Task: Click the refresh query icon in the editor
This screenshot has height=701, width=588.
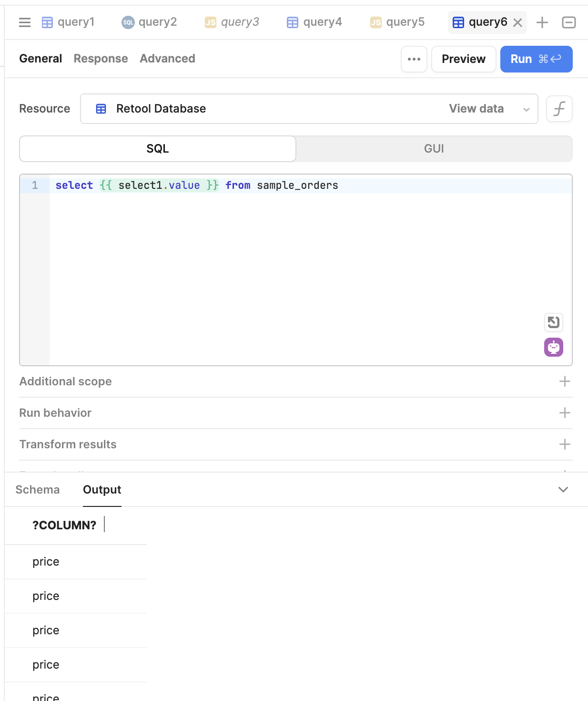Action: tap(553, 322)
